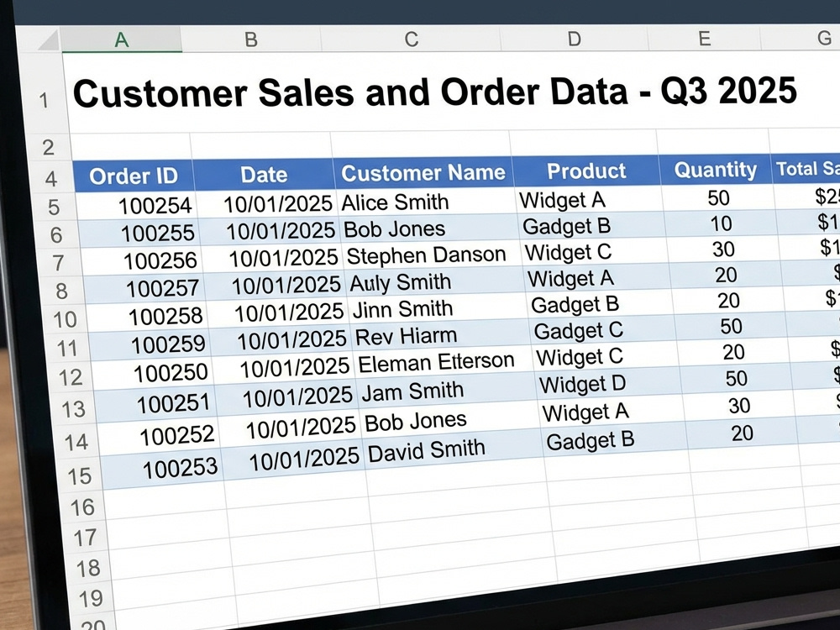Select column C header
Screen dimensions: 840x630
click(411, 39)
